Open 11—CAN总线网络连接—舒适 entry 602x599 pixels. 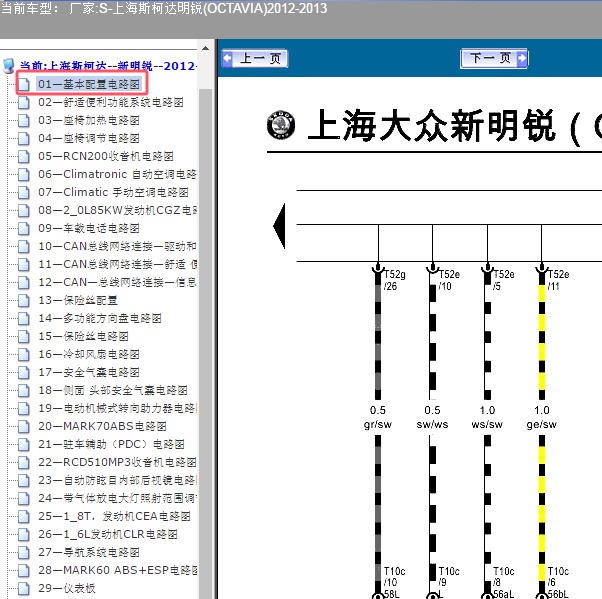click(x=117, y=264)
